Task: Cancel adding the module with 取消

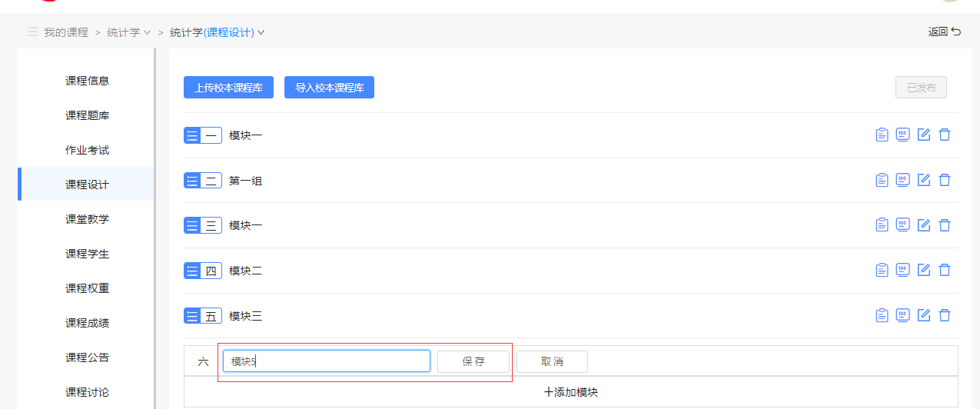Action: pos(552,361)
